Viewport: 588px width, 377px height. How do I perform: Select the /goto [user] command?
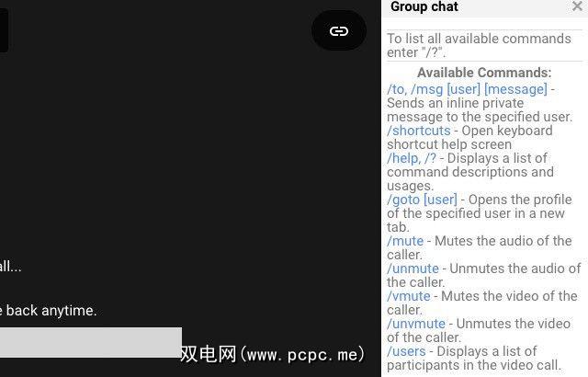click(422, 200)
